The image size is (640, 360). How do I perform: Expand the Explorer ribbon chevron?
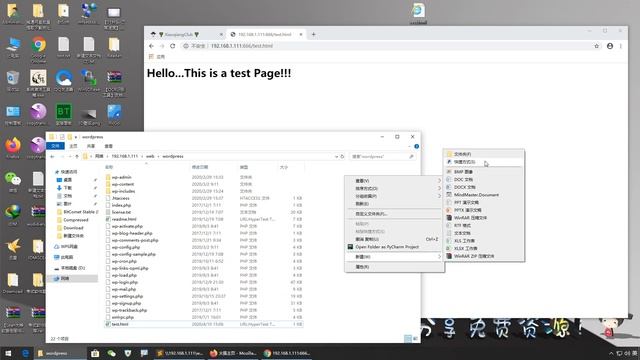click(409, 146)
